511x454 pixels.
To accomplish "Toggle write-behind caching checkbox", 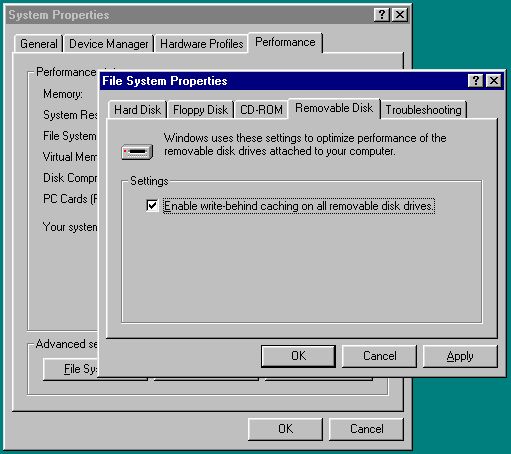I will point(152,205).
